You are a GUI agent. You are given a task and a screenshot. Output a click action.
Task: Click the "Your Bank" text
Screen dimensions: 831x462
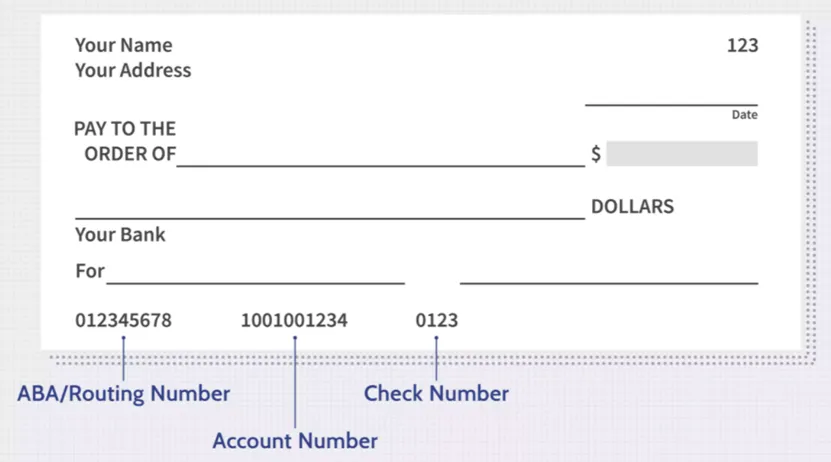coord(120,235)
